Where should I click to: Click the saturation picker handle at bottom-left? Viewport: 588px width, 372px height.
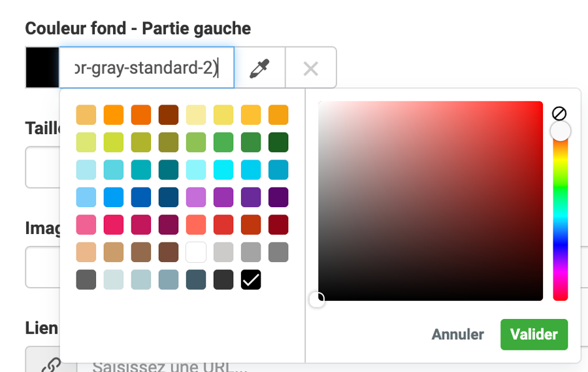tap(317, 300)
